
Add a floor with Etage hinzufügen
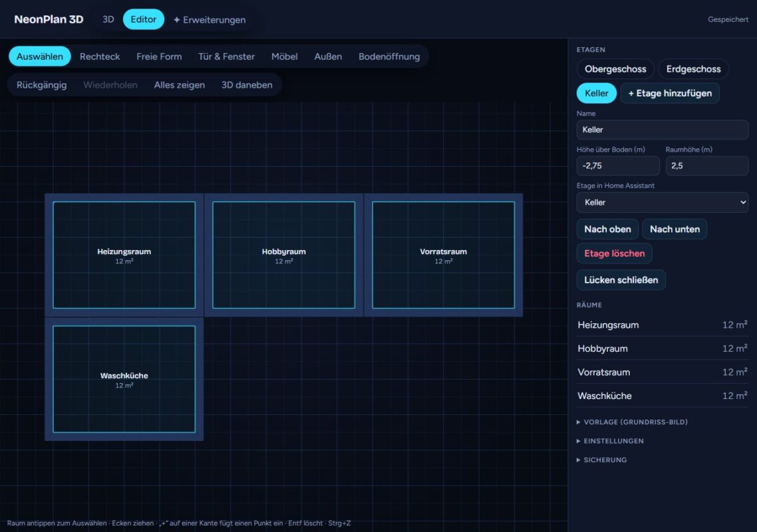coord(670,93)
